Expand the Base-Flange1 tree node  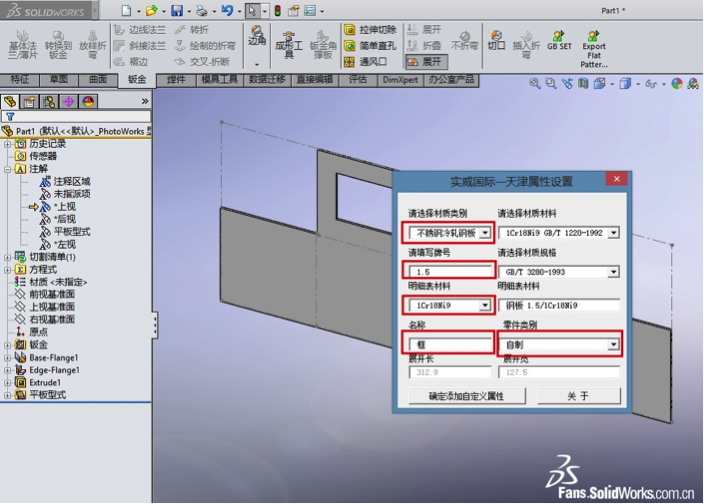pyautogui.click(x=8, y=357)
